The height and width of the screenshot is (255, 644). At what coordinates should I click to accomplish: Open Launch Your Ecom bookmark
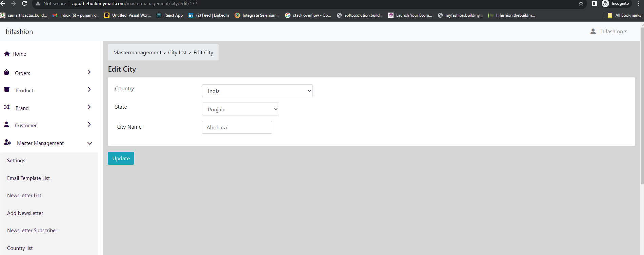(x=410, y=15)
